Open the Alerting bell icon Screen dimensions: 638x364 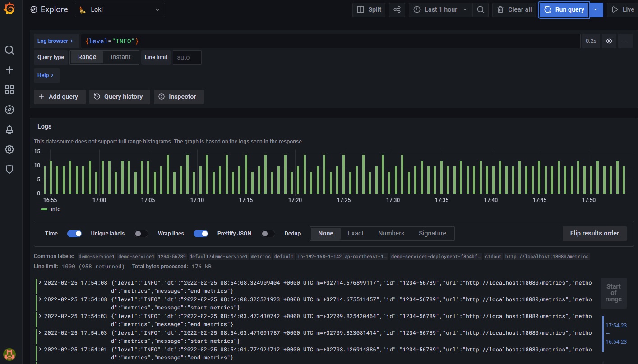click(x=9, y=129)
